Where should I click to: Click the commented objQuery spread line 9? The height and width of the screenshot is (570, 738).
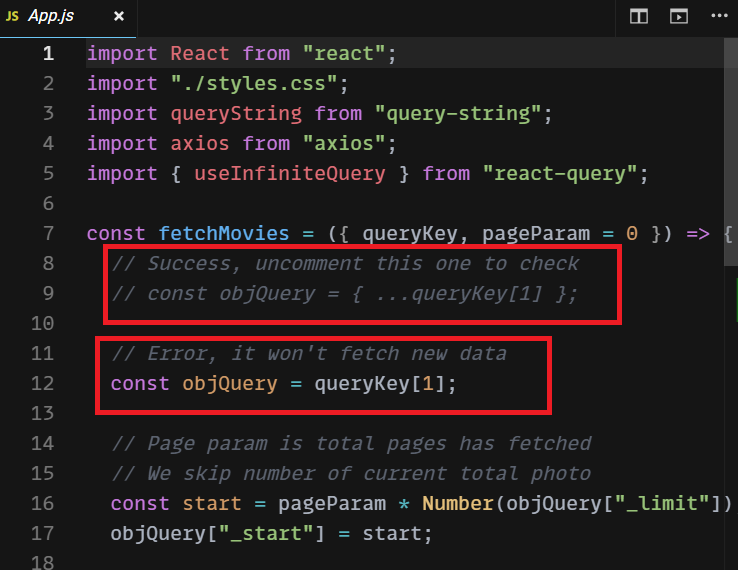[x=344, y=294]
